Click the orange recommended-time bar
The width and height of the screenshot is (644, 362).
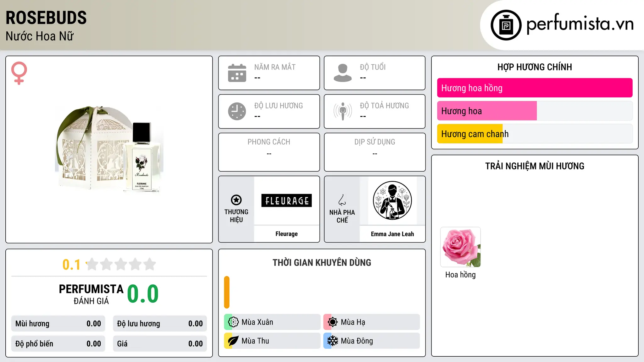(x=227, y=292)
